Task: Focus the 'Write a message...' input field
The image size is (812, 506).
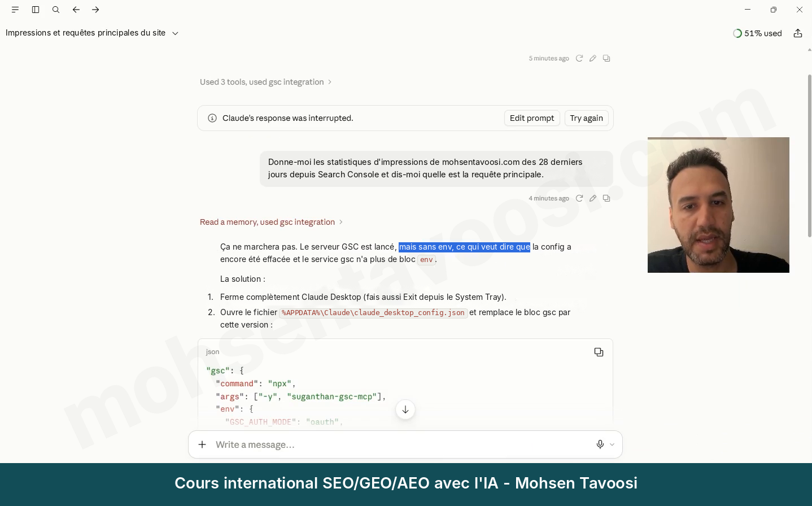Action: click(x=401, y=444)
